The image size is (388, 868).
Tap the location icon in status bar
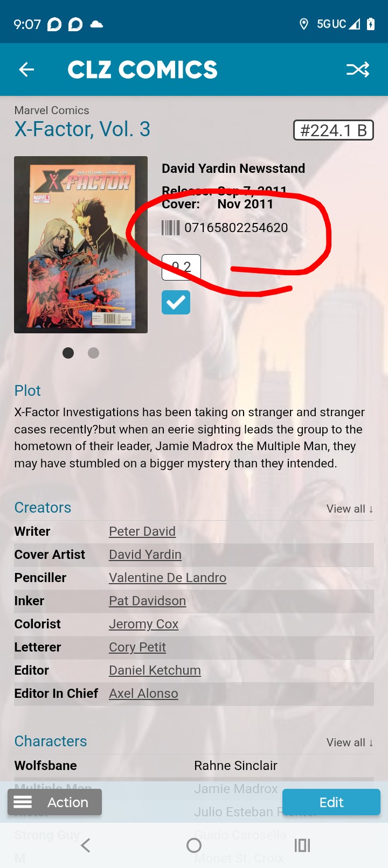[x=304, y=24]
